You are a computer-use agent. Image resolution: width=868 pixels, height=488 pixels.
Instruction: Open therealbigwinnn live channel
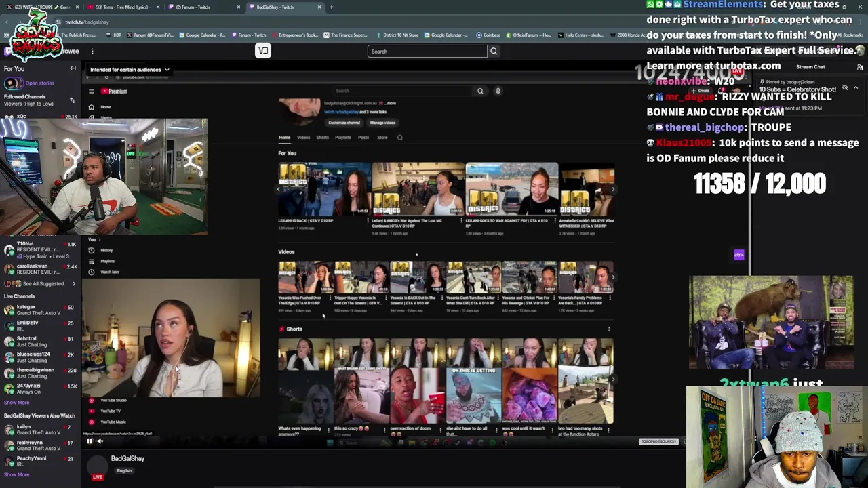41,373
